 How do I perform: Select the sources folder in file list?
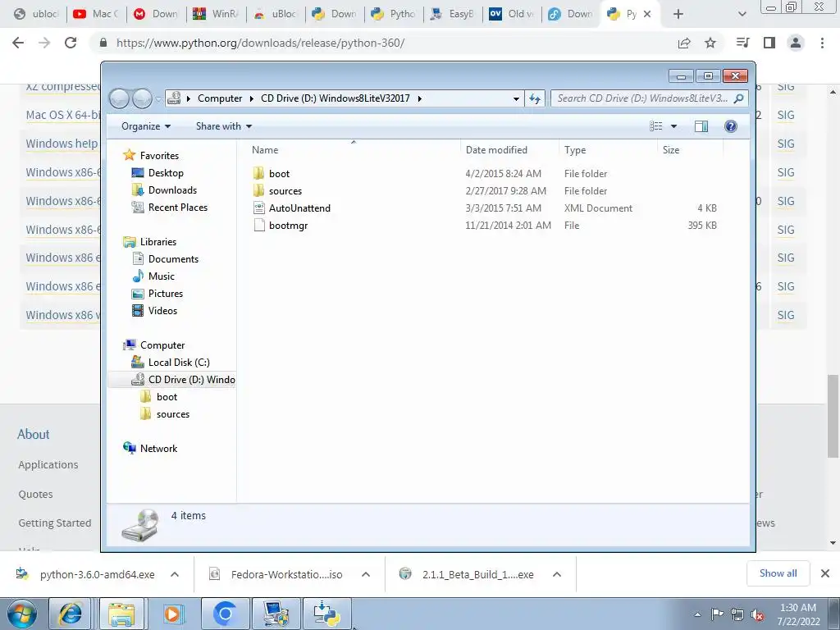285,190
